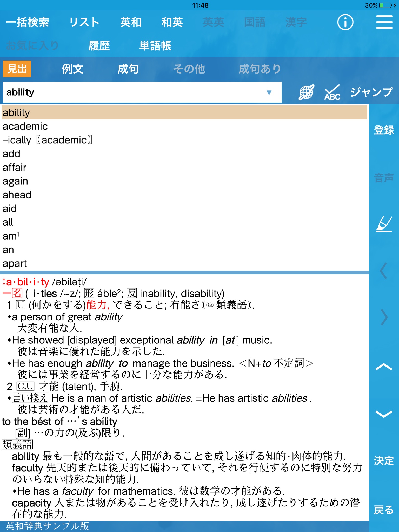Select add in the word list
The image size is (399, 532).
click(184, 154)
